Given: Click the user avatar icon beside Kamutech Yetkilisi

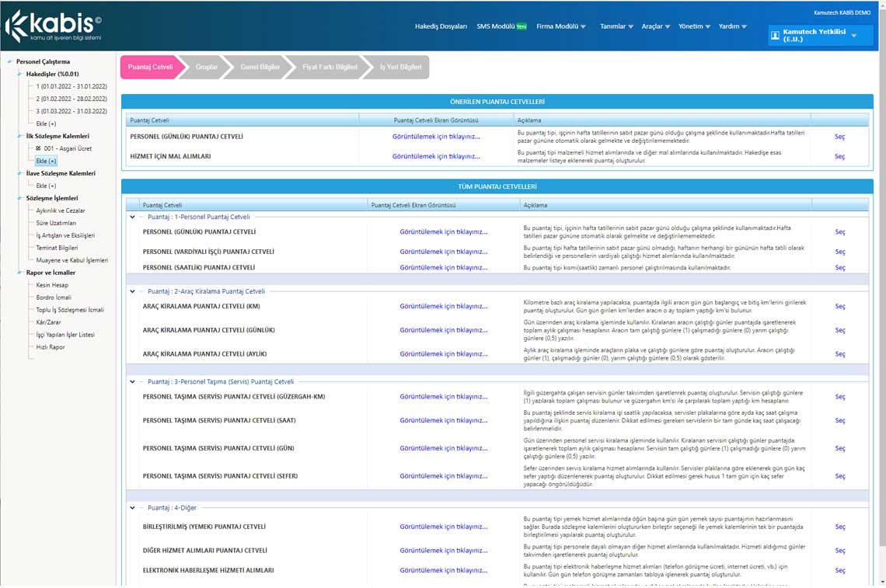Looking at the screenshot, I should (x=776, y=36).
